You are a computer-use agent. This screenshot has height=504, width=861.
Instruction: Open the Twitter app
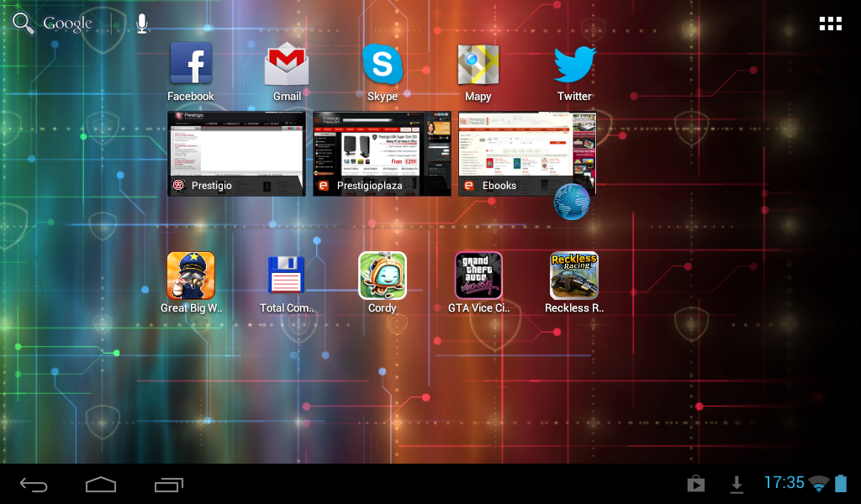click(x=574, y=66)
